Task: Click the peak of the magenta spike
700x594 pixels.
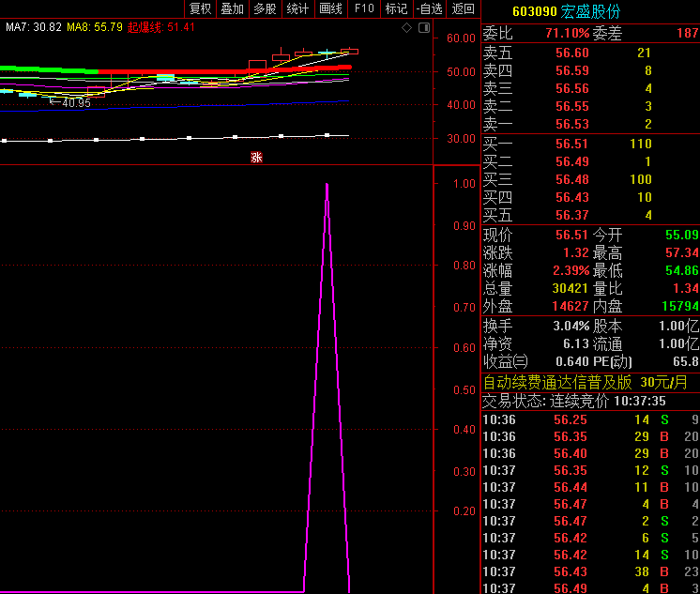Action: [x=327, y=185]
